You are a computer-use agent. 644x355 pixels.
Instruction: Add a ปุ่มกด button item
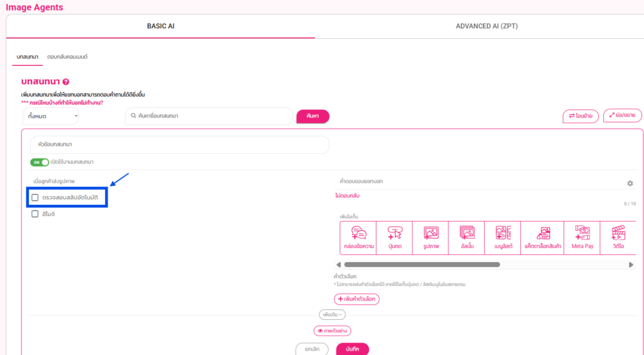click(x=394, y=238)
